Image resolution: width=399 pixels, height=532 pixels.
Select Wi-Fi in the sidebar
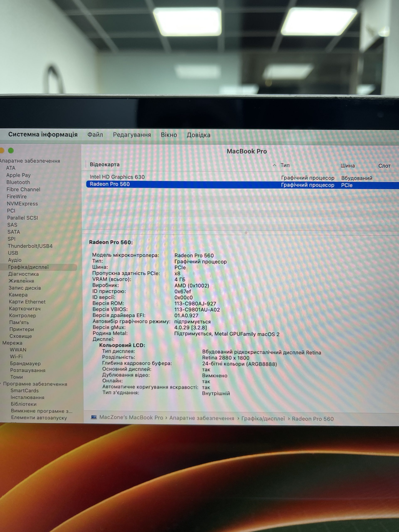tap(16, 356)
